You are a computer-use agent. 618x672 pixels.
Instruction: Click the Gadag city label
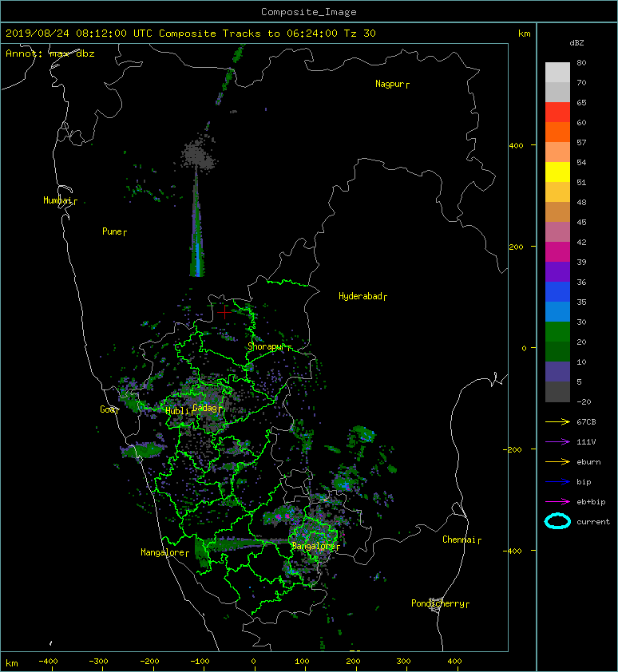(205, 408)
